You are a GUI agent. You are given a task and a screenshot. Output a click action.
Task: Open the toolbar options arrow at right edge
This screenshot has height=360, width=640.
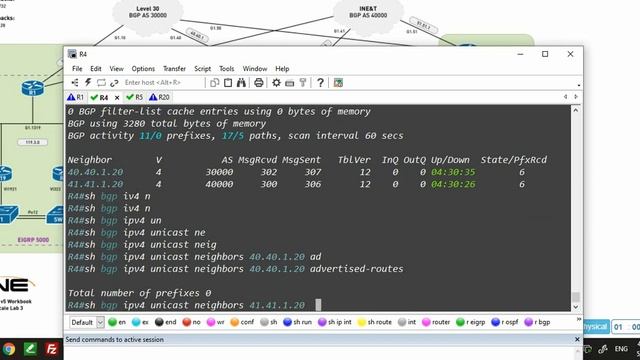[x=579, y=86]
